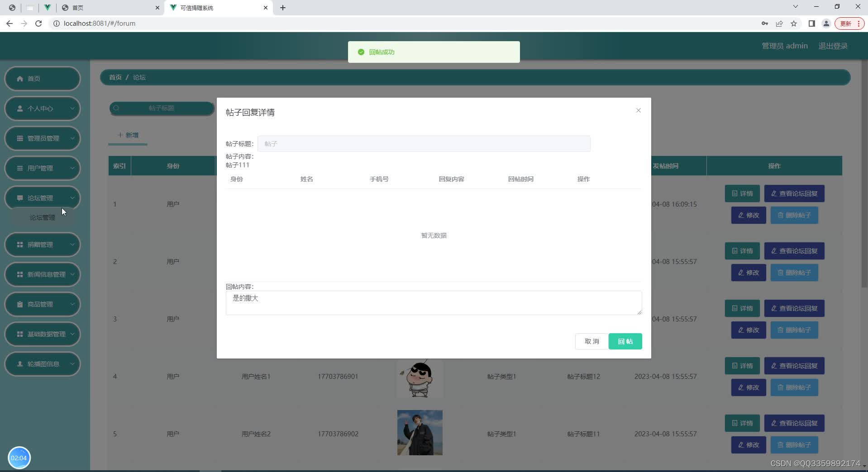
Task: Close the 帖子回复详情 dialog with the X
Action: pyautogui.click(x=638, y=110)
